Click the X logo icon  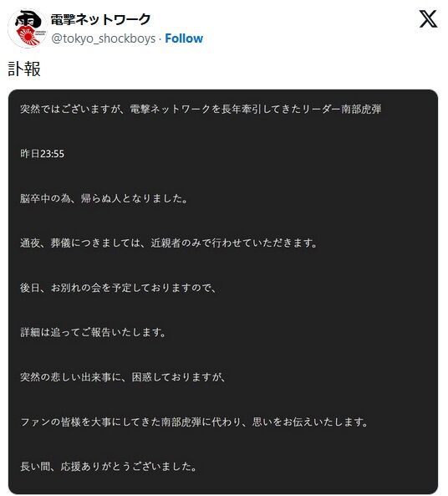(429, 19)
